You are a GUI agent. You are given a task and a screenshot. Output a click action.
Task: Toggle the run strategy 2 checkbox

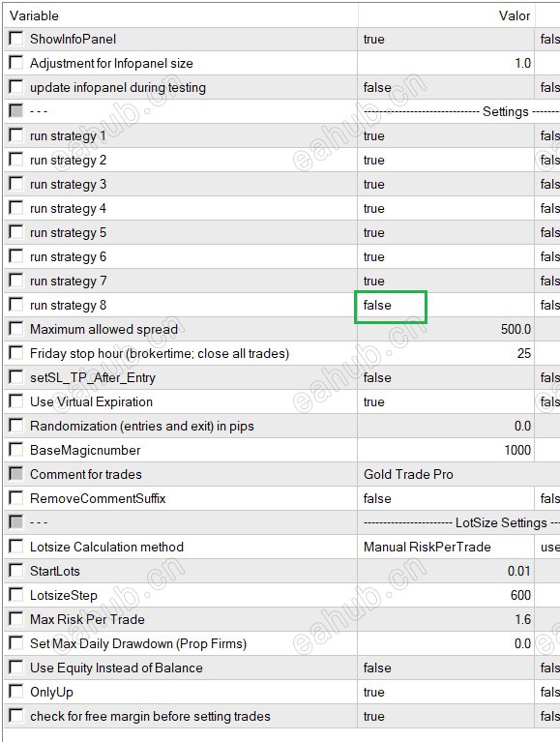[x=16, y=160]
